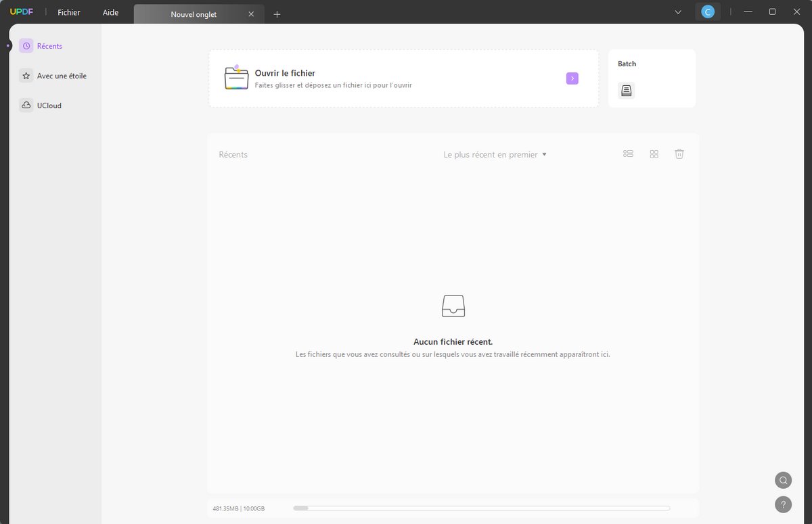Viewport: 812px width, 524px height.
Task: Open the Fichier menu
Action: [x=69, y=13]
